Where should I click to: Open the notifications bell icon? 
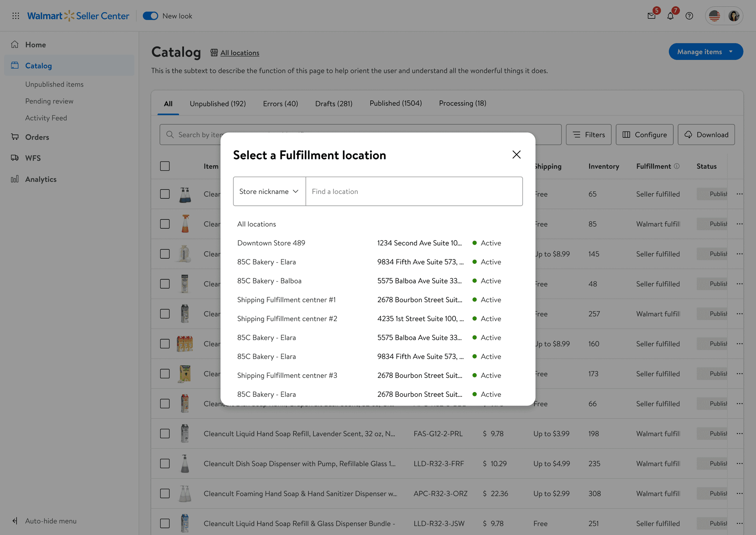tap(670, 16)
